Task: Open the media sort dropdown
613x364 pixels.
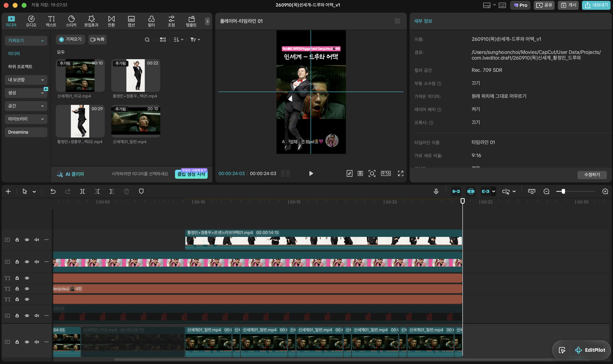Action: 178,39
